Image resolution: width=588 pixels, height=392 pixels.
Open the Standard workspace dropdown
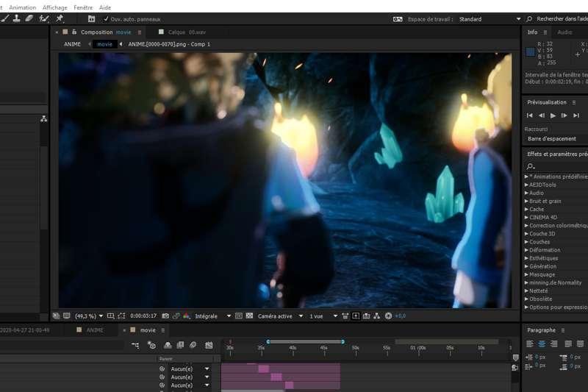point(490,19)
